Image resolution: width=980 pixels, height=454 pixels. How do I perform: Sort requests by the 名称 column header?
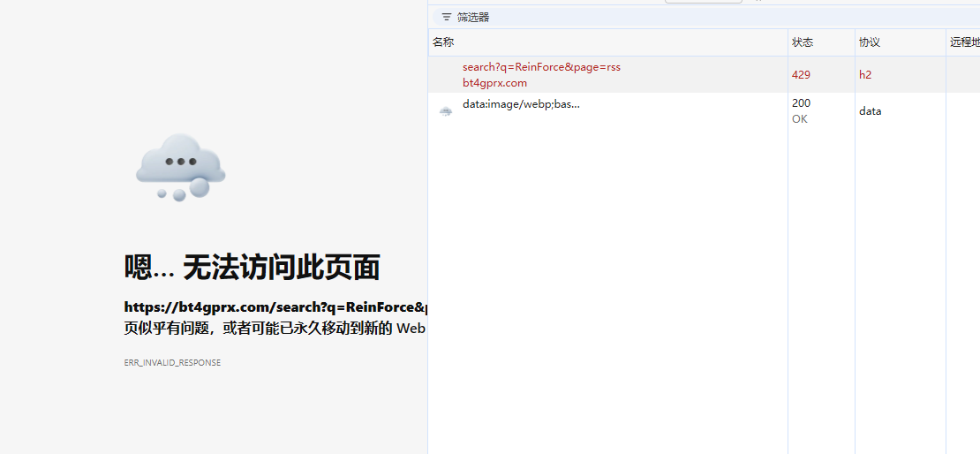(443, 42)
